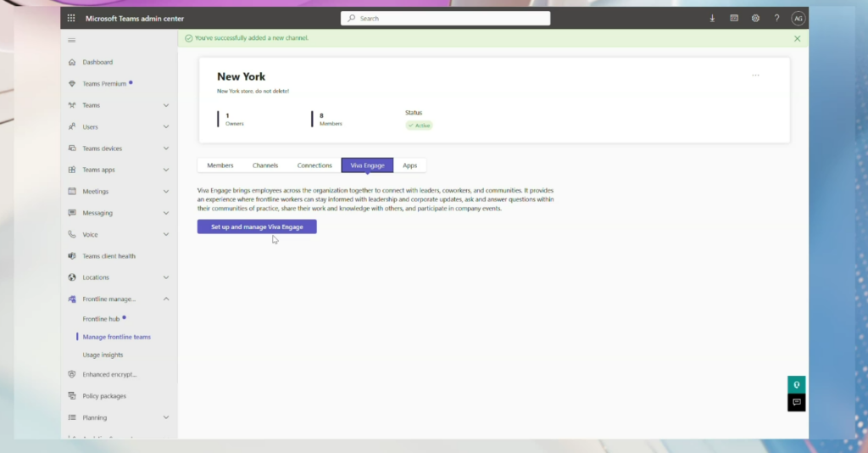This screenshot has height=453, width=868.
Task: Expand the Messaging chevron
Action: pos(166,213)
